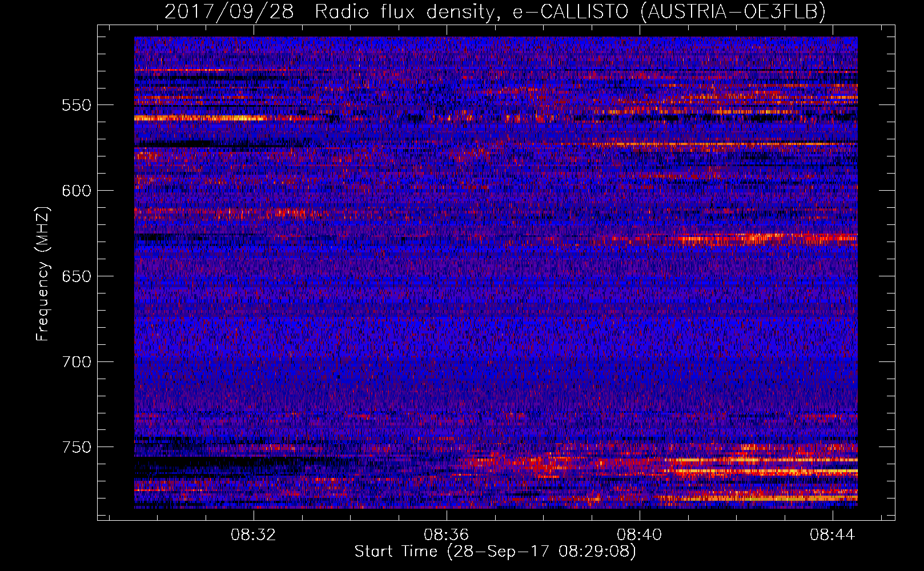Viewport: 924px width, 571px height.
Task: Click the 550 frequency tick label
Action: click(x=77, y=106)
